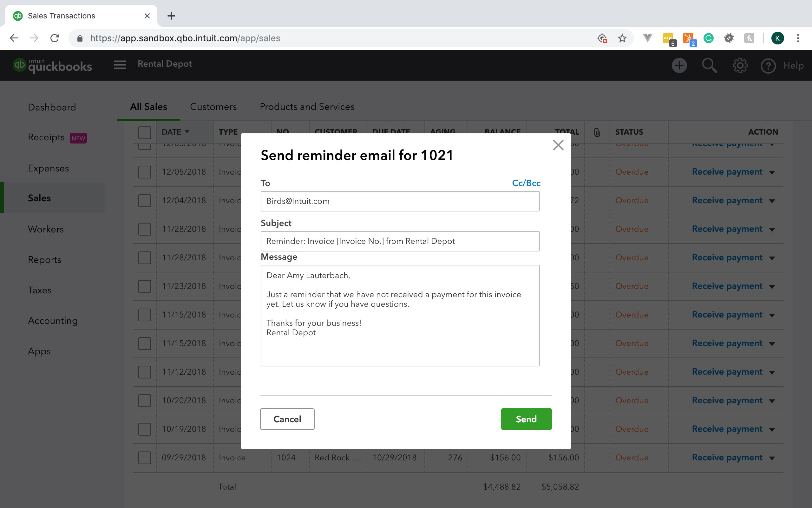Image resolution: width=812 pixels, height=508 pixels.
Task: Click the browser address bar URL
Action: click(x=185, y=38)
